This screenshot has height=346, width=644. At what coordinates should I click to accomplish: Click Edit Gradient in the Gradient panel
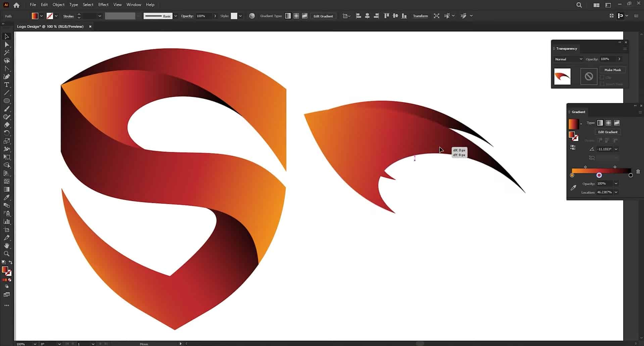tap(607, 132)
